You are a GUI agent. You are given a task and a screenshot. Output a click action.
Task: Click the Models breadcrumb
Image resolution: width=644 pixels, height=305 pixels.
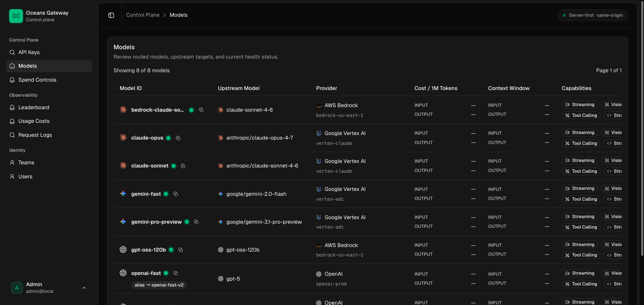click(x=179, y=15)
